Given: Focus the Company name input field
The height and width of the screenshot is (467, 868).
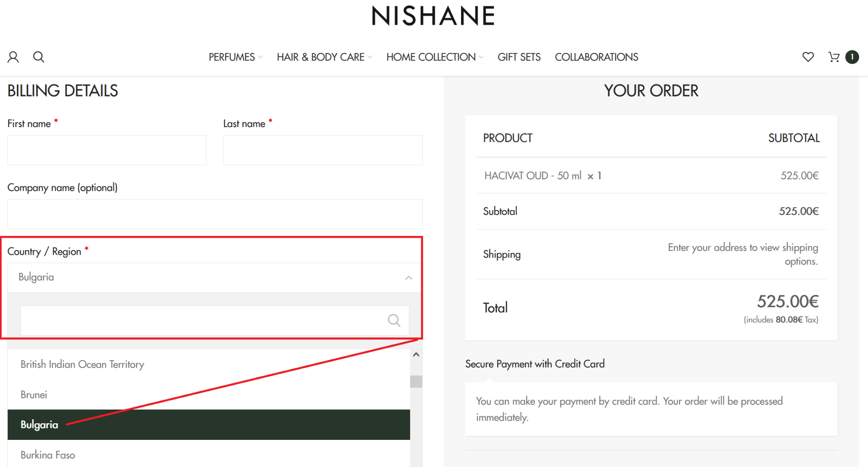Looking at the screenshot, I should tap(214, 214).
